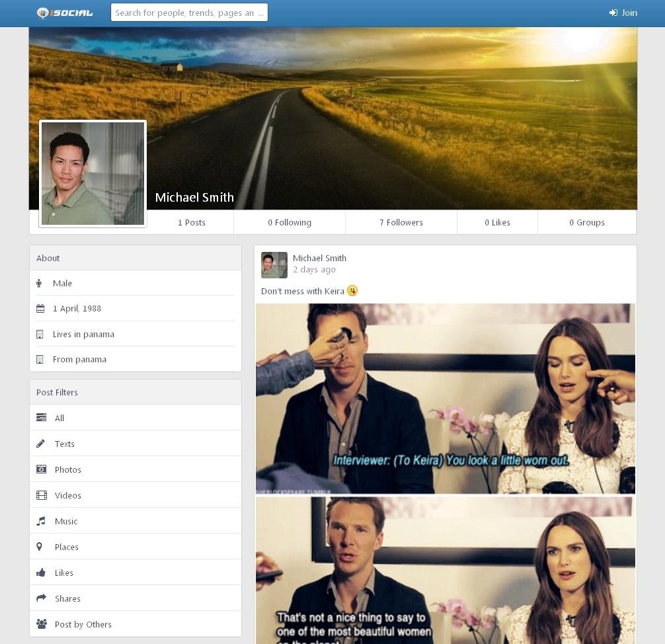Select the Photos post filter
The image size is (665, 644).
[67, 469]
